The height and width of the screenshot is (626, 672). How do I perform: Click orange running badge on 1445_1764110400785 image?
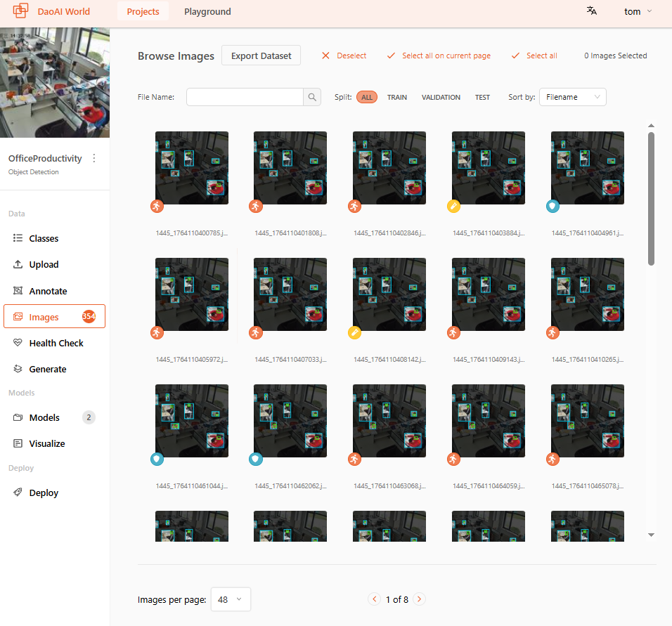coord(157,206)
